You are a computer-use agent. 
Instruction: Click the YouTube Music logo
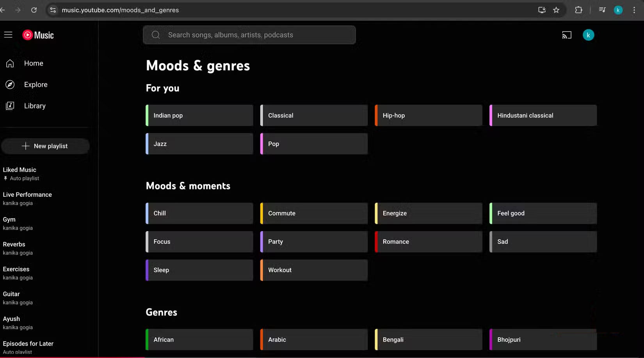(x=38, y=35)
